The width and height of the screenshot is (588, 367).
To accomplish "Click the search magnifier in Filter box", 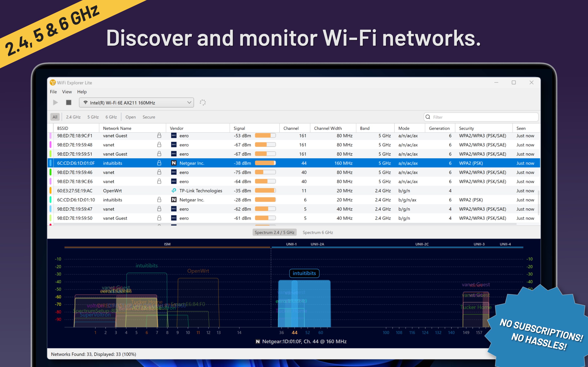I will pyautogui.click(x=428, y=117).
